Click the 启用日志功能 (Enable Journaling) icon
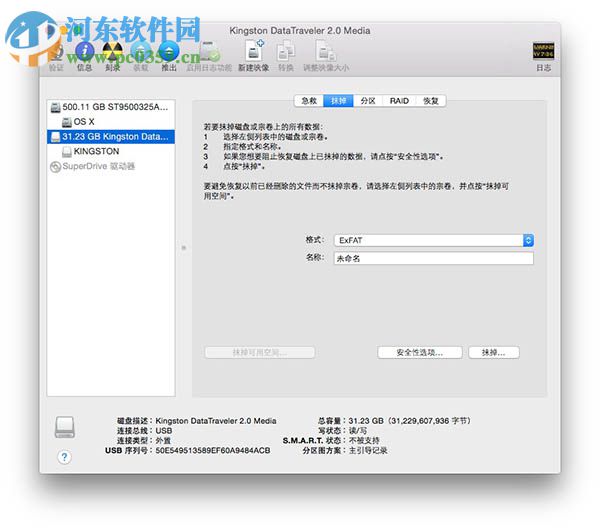Screen dimensions: 600x530 click(209, 51)
